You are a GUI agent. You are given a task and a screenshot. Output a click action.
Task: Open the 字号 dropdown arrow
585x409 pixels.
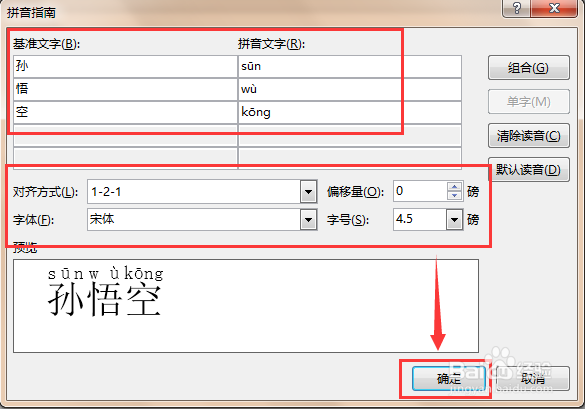pos(454,219)
